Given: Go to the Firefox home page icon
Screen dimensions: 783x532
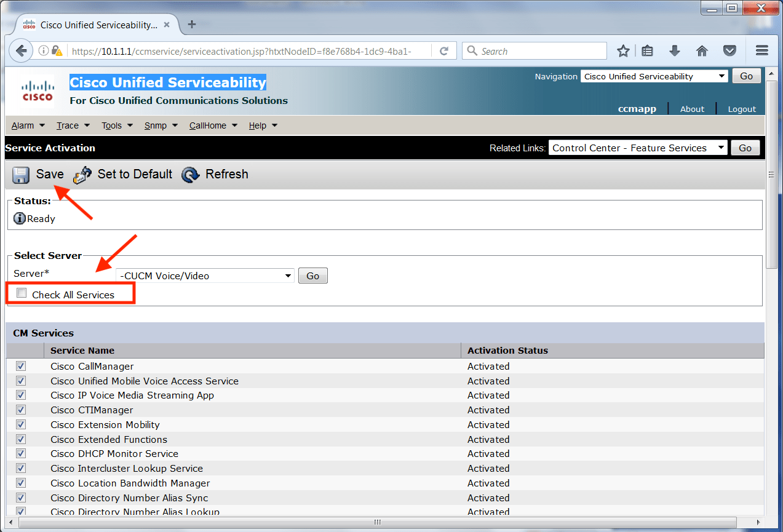Looking at the screenshot, I should click(702, 51).
